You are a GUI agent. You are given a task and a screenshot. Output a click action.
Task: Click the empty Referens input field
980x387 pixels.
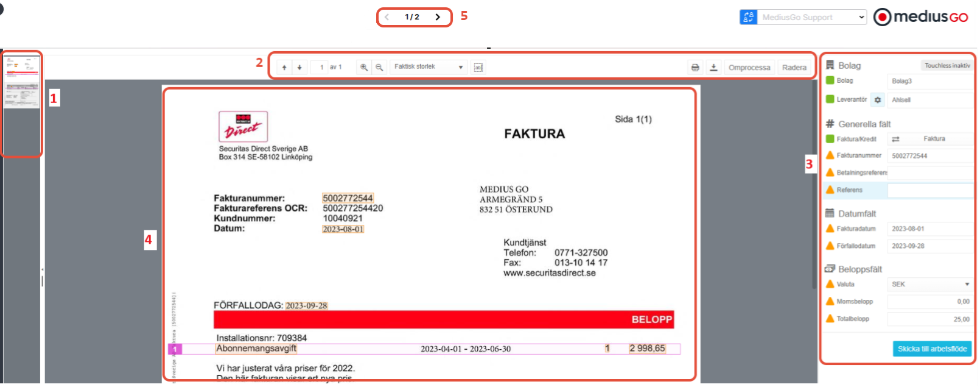[930, 191]
